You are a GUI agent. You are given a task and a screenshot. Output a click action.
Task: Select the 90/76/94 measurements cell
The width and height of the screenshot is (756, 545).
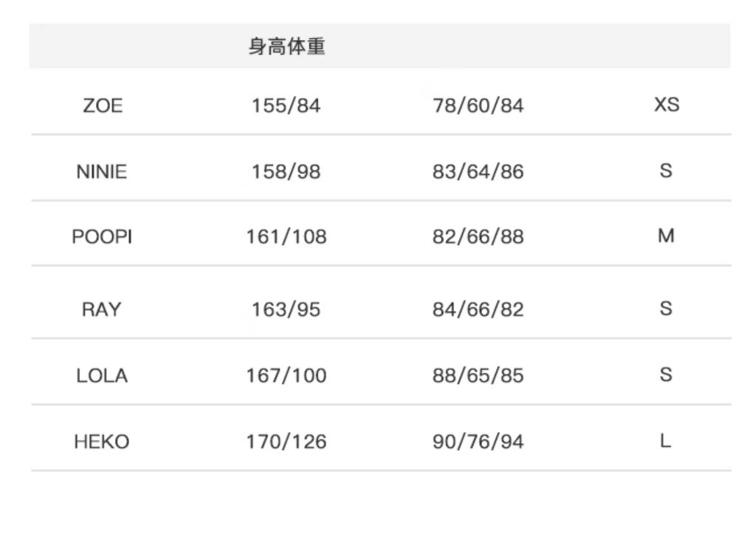(x=478, y=442)
